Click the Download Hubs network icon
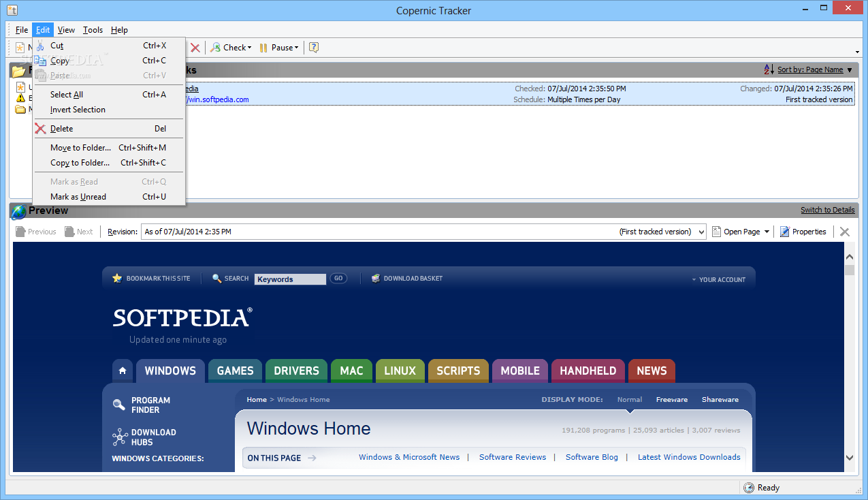 pos(120,437)
